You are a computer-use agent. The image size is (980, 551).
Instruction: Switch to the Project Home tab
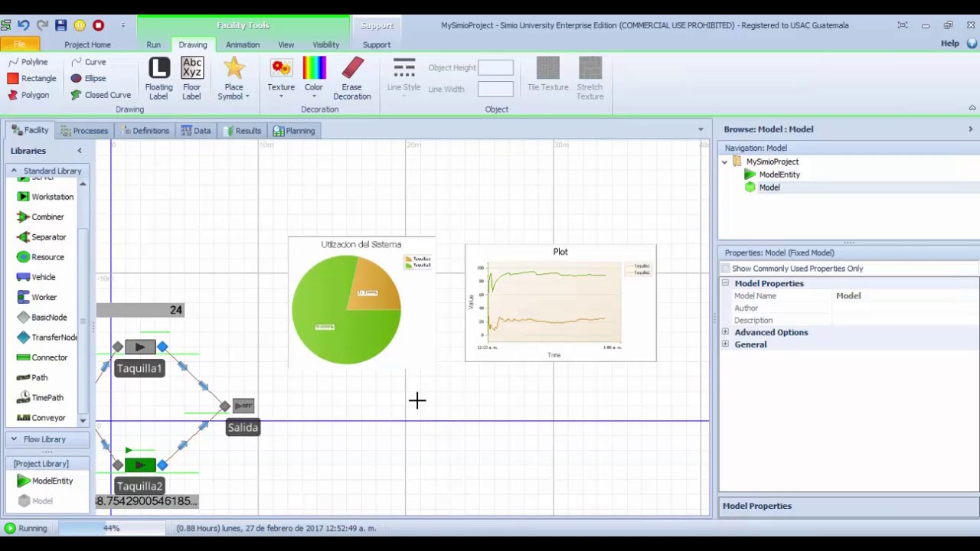coord(87,45)
